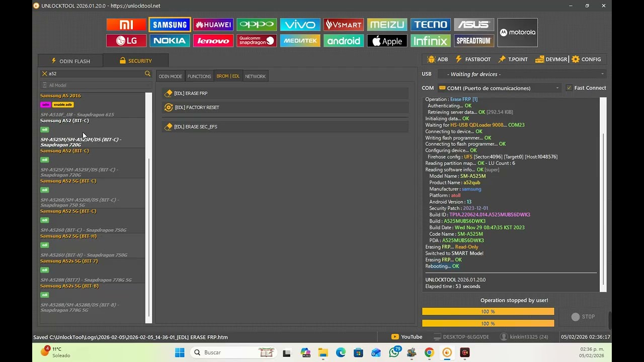Image resolution: width=644 pixels, height=362 pixels.
Task: Toggle the Fast Connect checkbox
Action: [x=569, y=88]
